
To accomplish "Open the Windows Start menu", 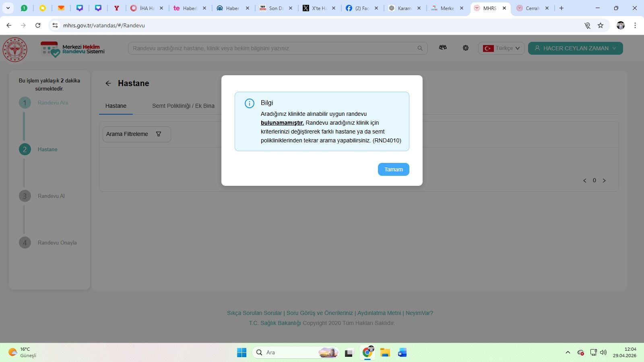I will pyautogui.click(x=242, y=352).
